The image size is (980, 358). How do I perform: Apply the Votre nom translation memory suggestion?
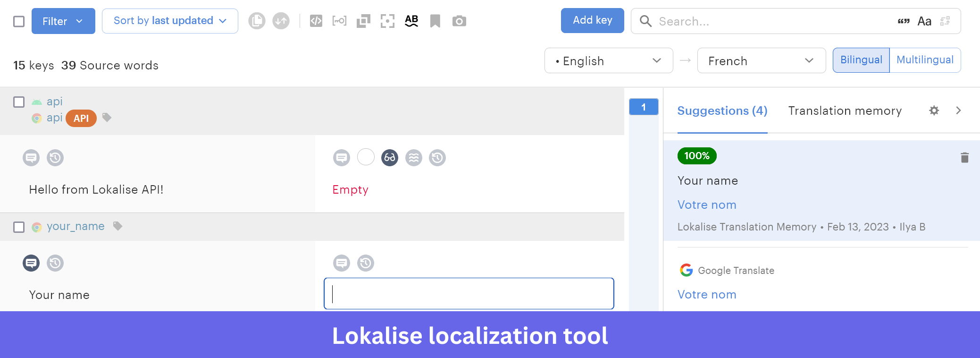pos(707,205)
